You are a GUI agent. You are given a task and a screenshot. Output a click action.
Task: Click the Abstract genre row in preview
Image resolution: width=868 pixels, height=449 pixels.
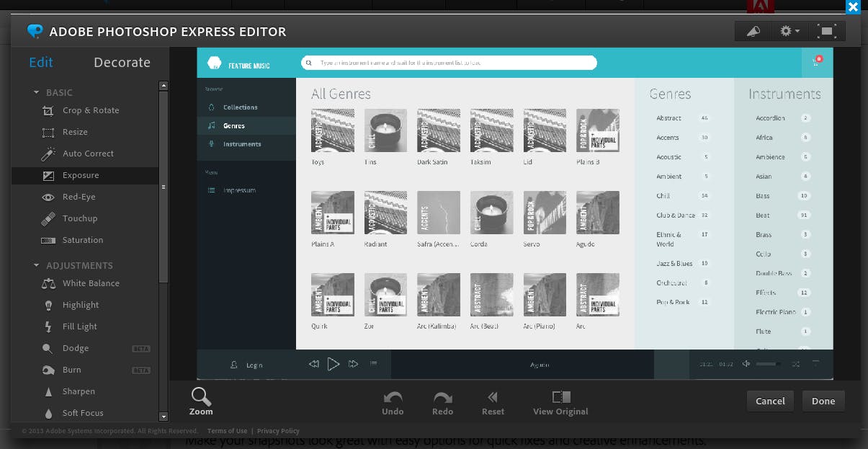(x=683, y=117)
